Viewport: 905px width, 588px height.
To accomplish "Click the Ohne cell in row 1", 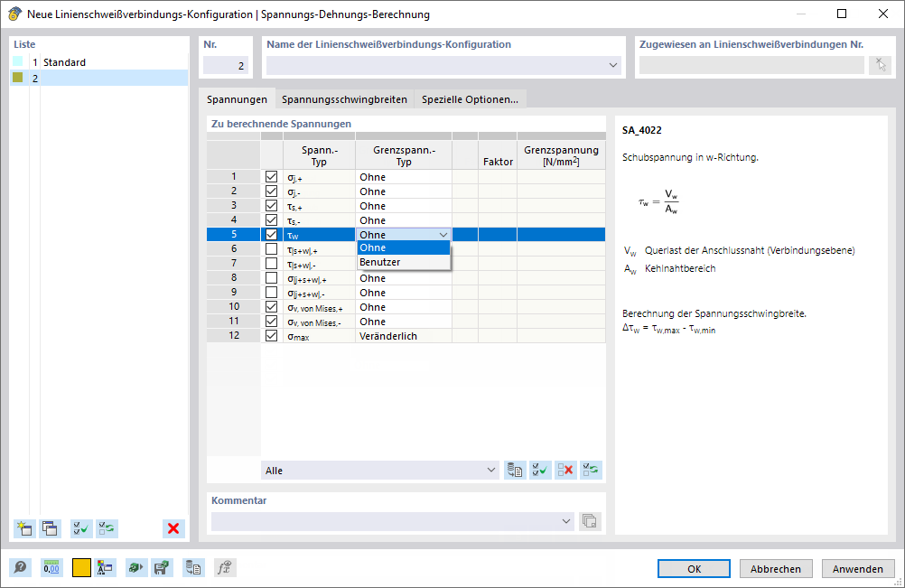I will [404, 177].
